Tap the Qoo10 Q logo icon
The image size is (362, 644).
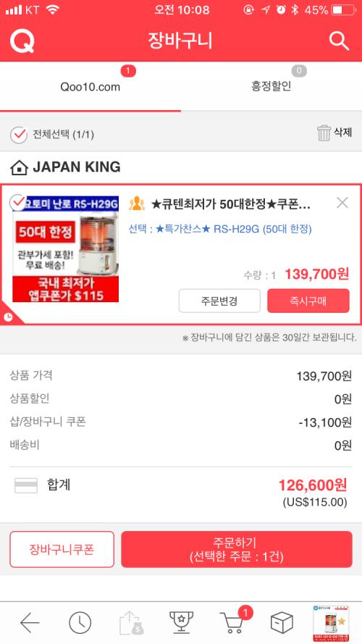(x=22, y=41)
